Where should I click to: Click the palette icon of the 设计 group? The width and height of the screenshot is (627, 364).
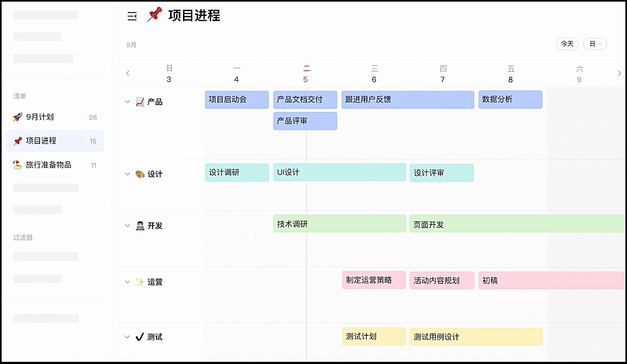point(140,174)
